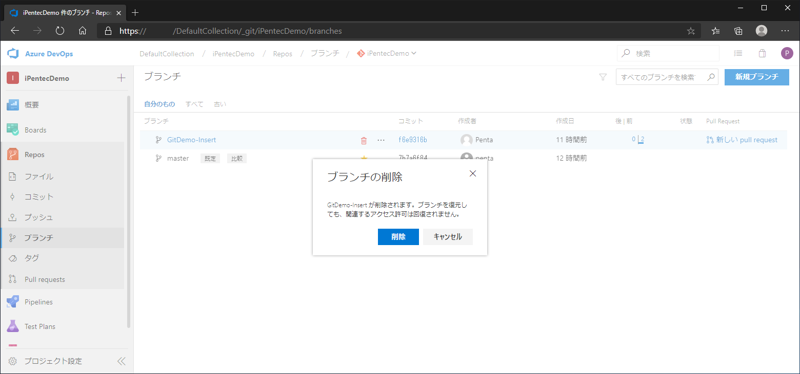Click the browser home icon
The image size is (800, 374).
click(82, 31)
